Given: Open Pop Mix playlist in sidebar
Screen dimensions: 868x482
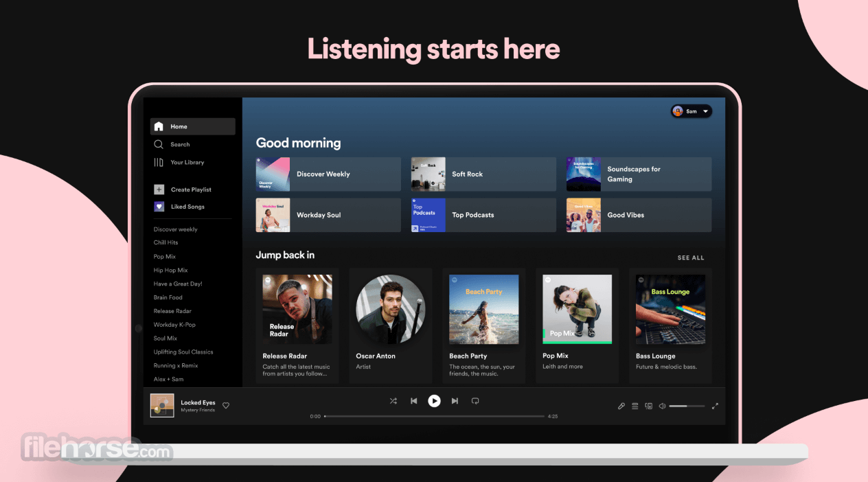Looking at the screenshot, I should [x=165, y=257].
